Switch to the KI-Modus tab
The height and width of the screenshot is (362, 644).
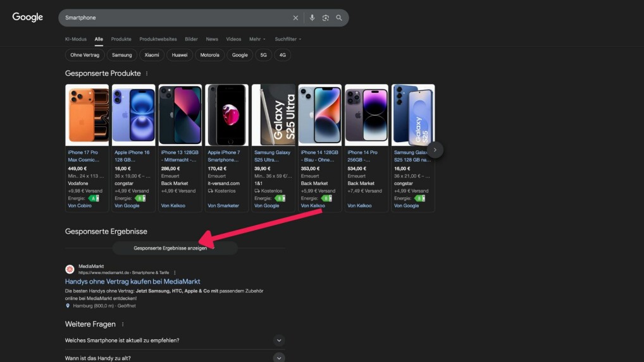pos(76,39)
